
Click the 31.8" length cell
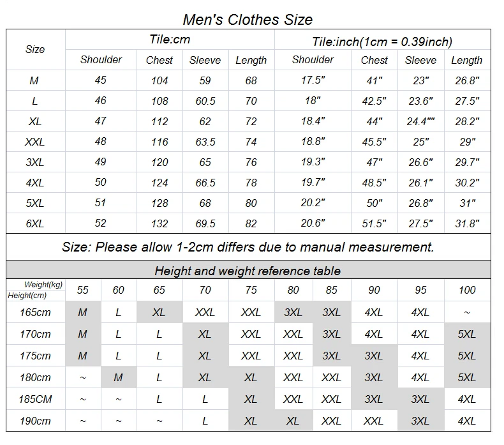coord(466,223)
